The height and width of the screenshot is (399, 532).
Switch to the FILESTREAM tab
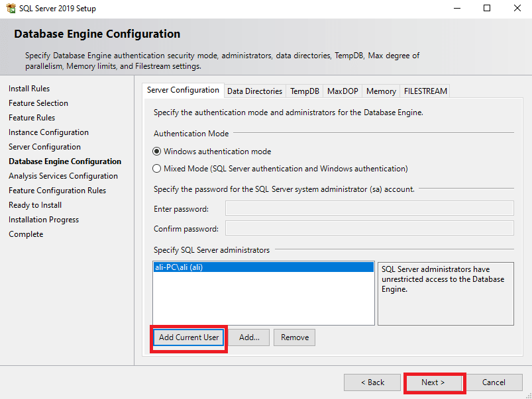point(425,91)
